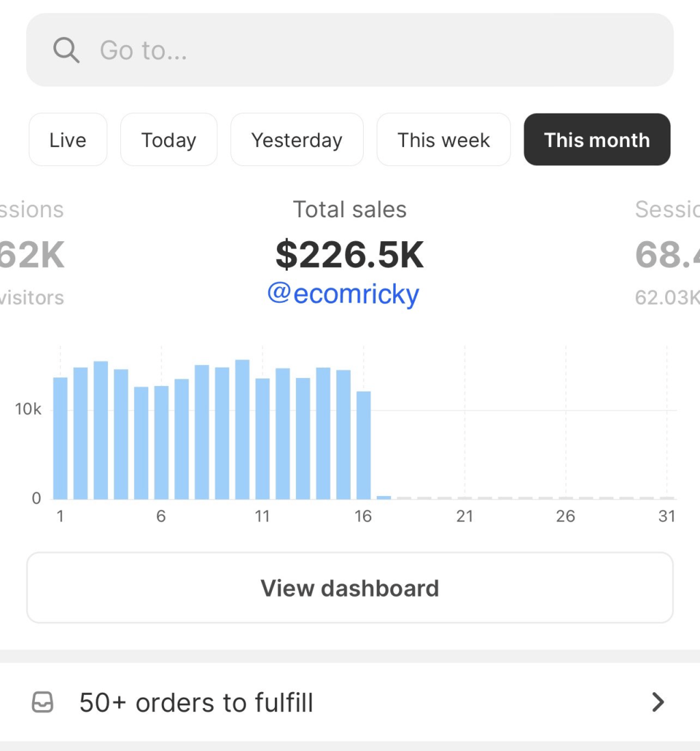This screenshot has width=700, height=751.
Task: Click the chevron on the orders row
Action: (x=658, y=702)
